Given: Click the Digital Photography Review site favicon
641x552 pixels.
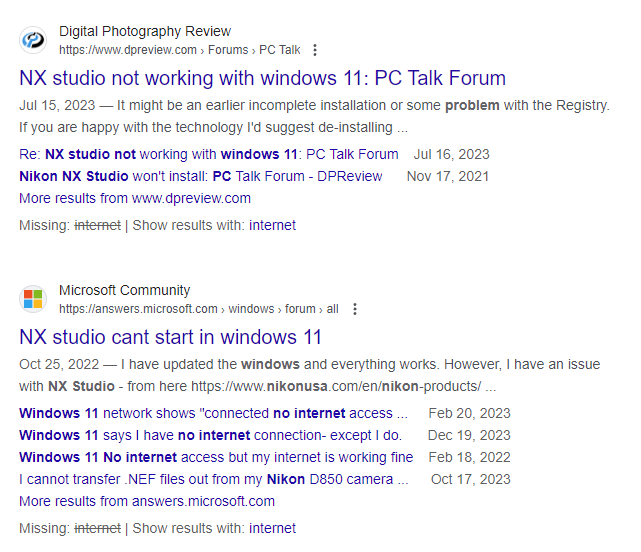Looking at the screenshot, I should (x=33, y=40).
